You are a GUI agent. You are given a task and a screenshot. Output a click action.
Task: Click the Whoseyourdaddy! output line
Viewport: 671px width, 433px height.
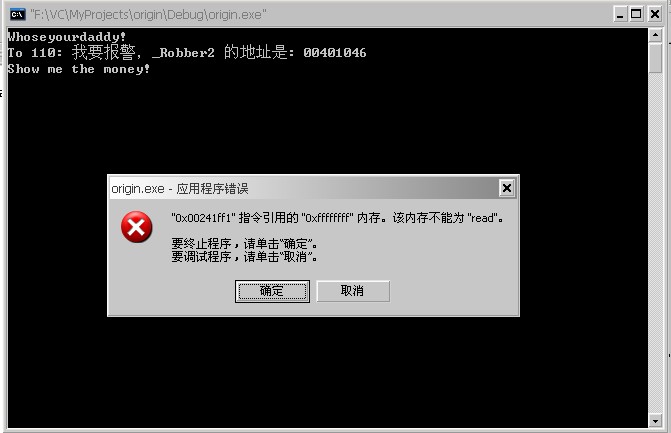click(67, 37)
